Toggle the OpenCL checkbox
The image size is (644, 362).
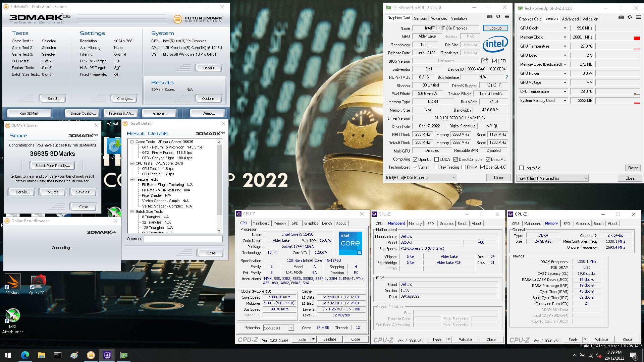pos(415,160)
